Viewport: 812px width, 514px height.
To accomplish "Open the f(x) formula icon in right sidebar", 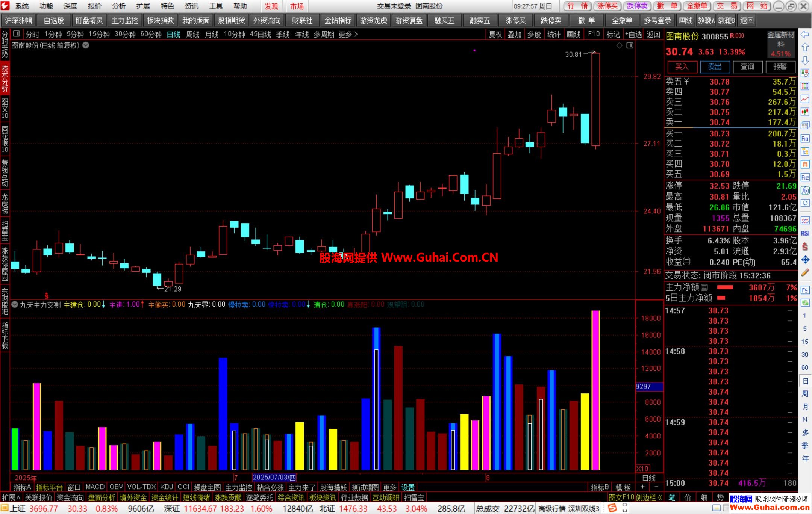I will (x=805, y=190).
